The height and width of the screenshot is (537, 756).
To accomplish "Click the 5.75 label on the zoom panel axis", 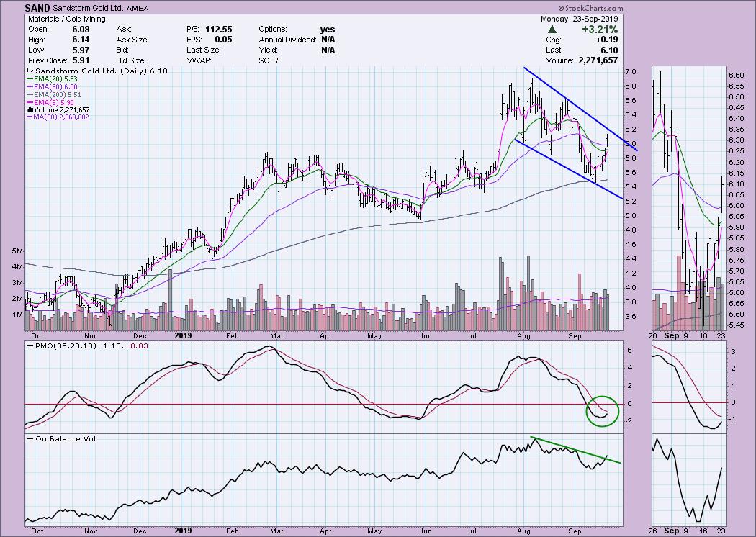I will pyautogui.click(x=736, y=261).
